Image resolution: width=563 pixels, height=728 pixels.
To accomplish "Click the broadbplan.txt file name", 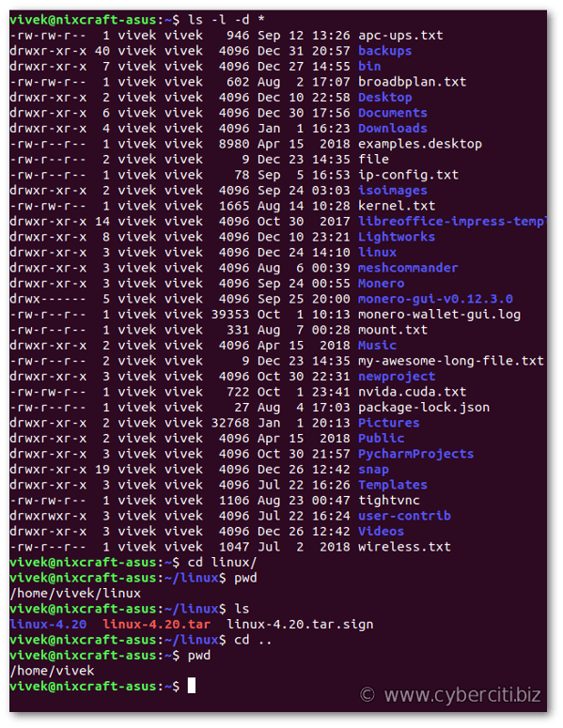I will coord(412,82).
